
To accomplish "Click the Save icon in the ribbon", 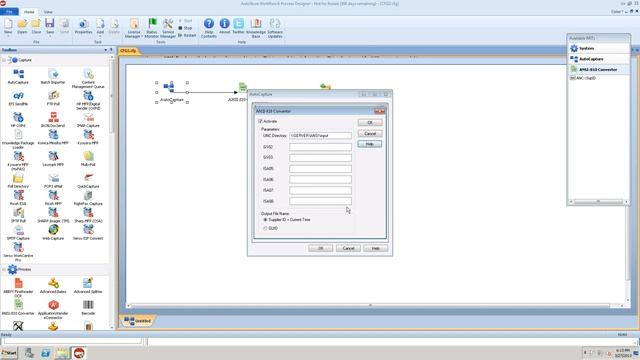I will point(50,23).
